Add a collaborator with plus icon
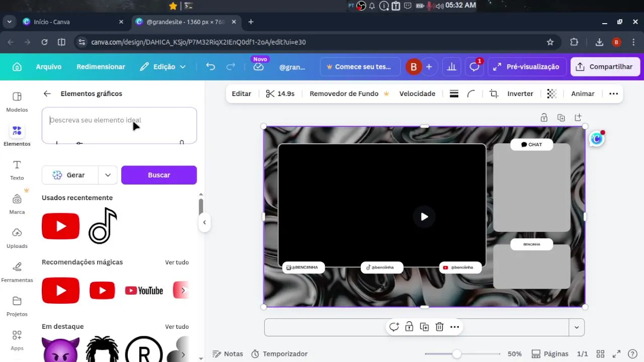This screenshot has width=644, height=362. click(429, 67)
